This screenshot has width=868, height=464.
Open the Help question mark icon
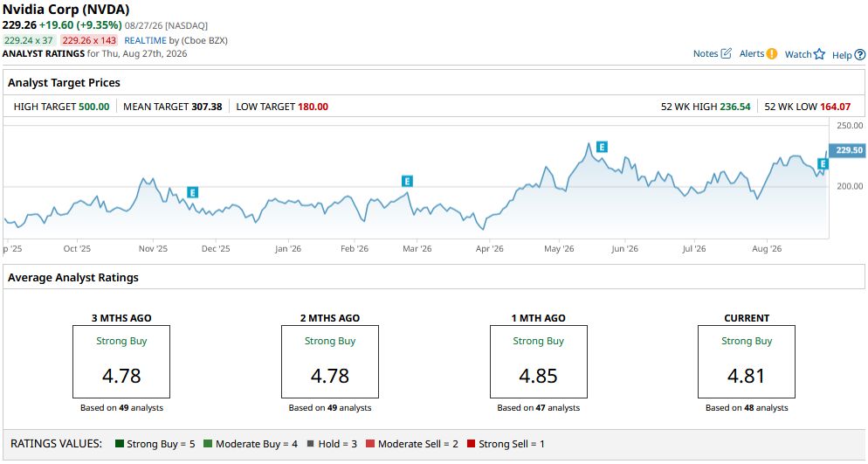[x=859, y=55]
